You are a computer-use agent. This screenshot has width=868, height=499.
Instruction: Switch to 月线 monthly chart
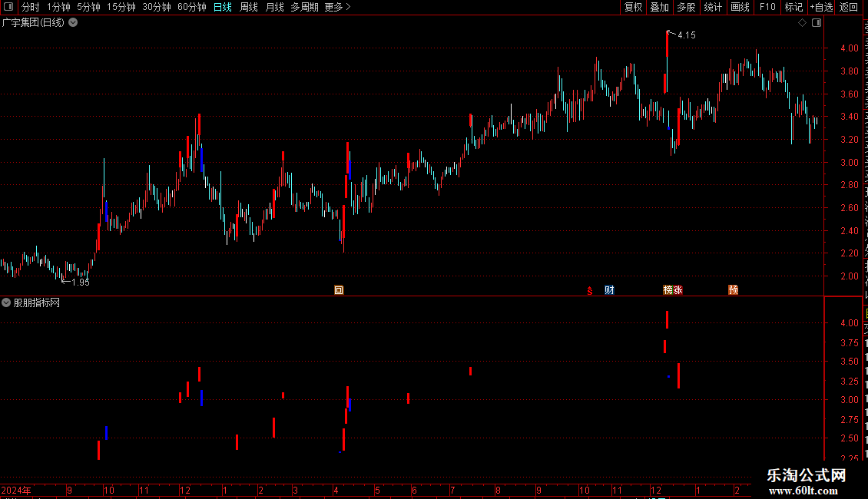(274, 7)
